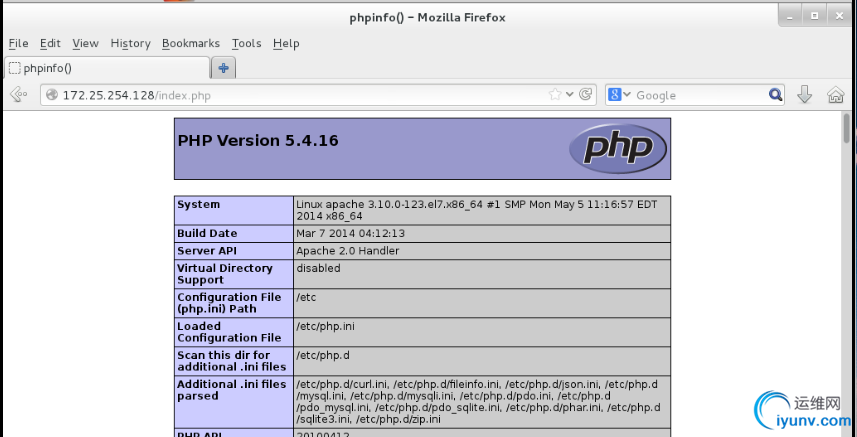Click the 'Additional .ini files parsed' label
Screen dimensions: 857x437
(232, 389)
